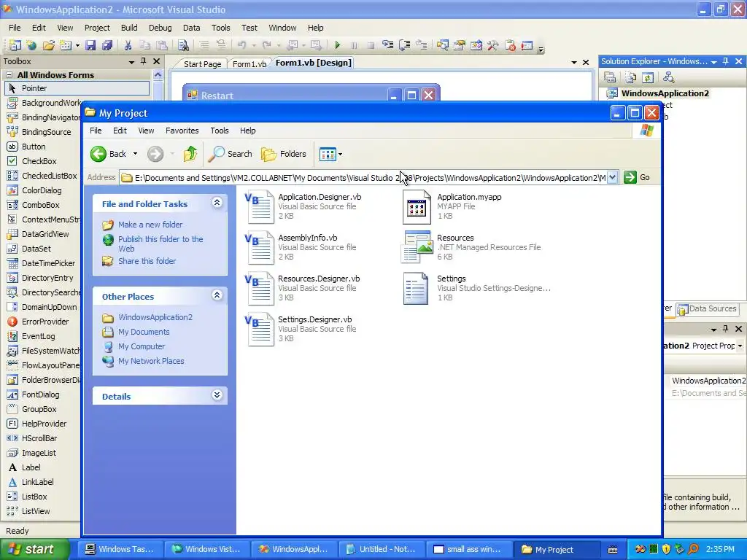Click the Undo arrow in Visual Studio toolbar
This screenshot has height=560, width=747.
241,45
